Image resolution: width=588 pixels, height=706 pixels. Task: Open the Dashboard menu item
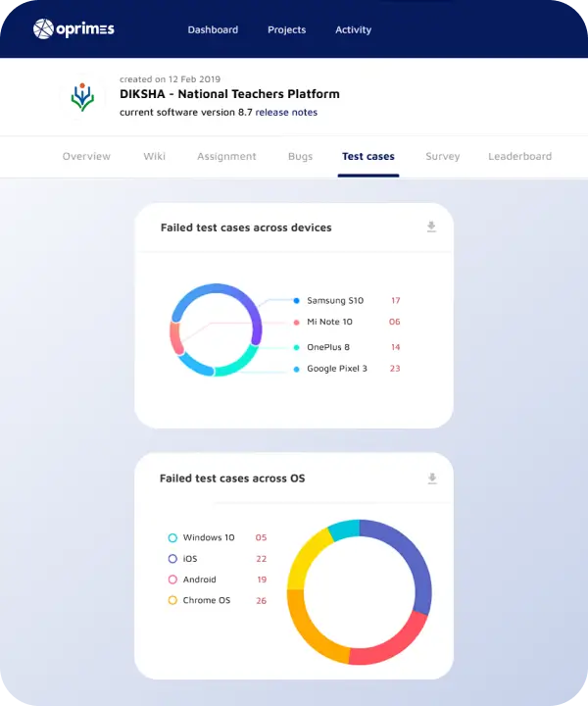point(213,29)
